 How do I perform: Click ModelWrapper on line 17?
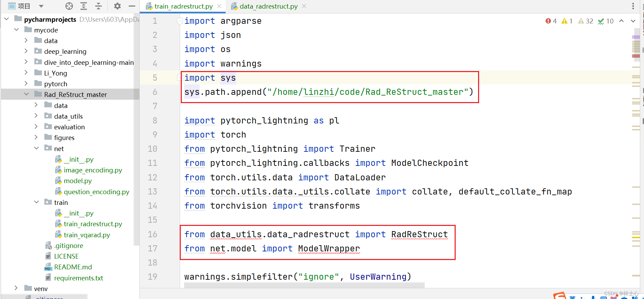point(329,248)
